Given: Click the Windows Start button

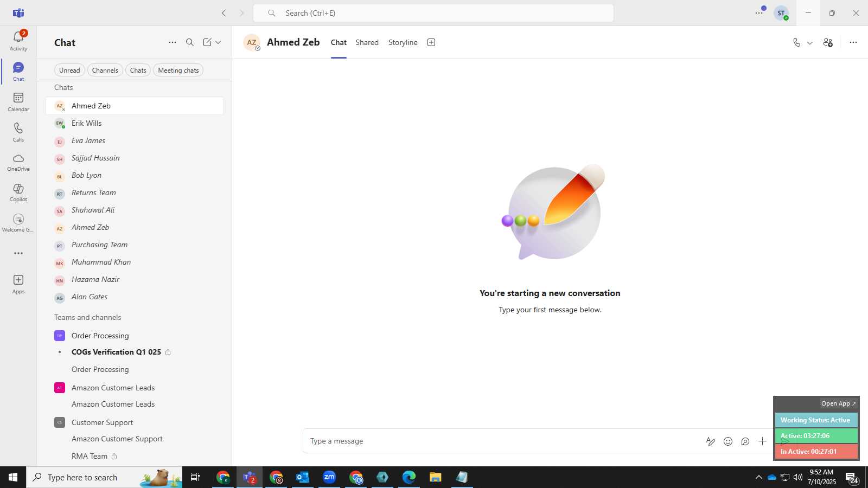Looking at the screenshot, I should [x=13, y=477].
